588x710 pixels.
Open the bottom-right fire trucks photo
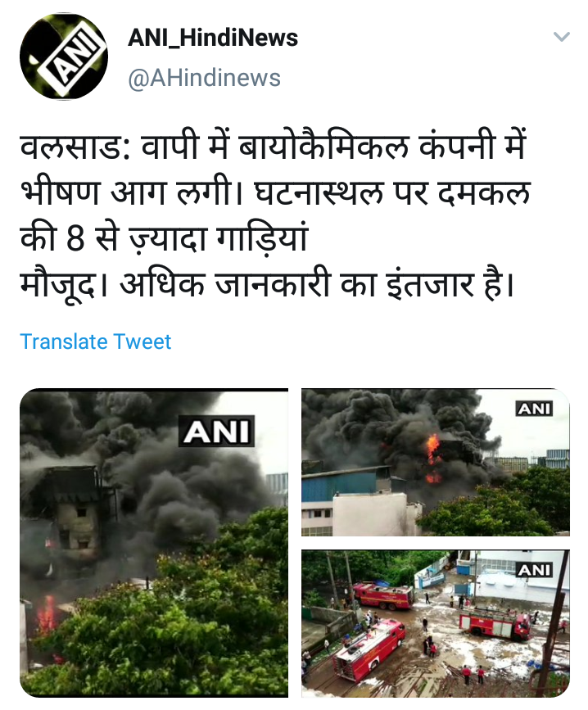pos(436,623)
